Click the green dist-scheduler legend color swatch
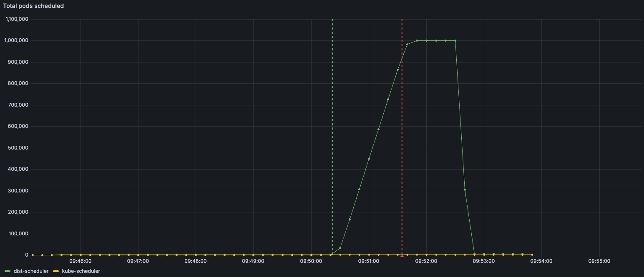The width and height of the screenshot is (644, 277). 8,271
